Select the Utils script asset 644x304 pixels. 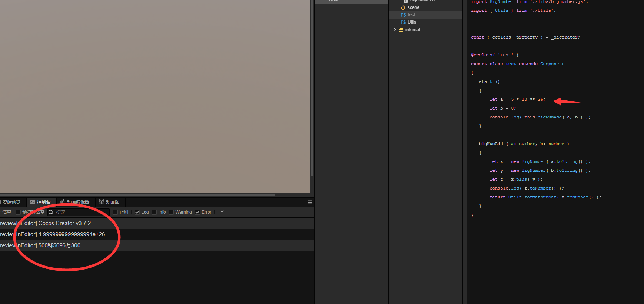click(426, 22)
